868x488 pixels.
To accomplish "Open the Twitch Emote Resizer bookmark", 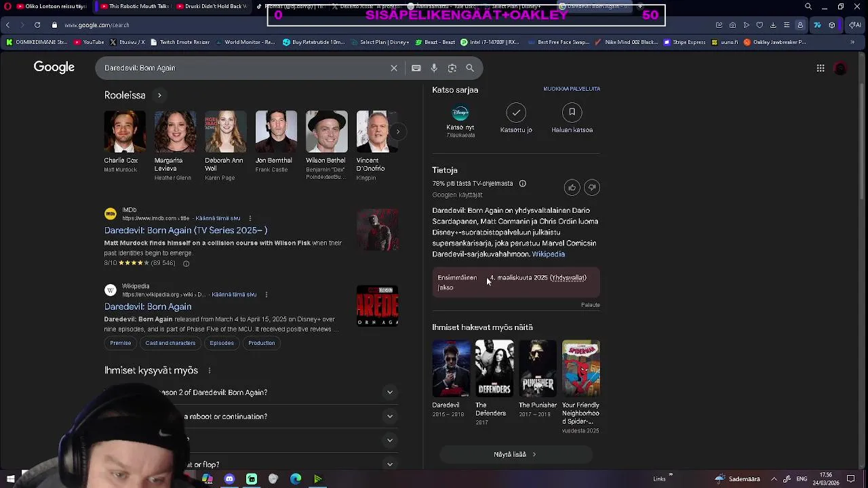I will coord(180,42).
